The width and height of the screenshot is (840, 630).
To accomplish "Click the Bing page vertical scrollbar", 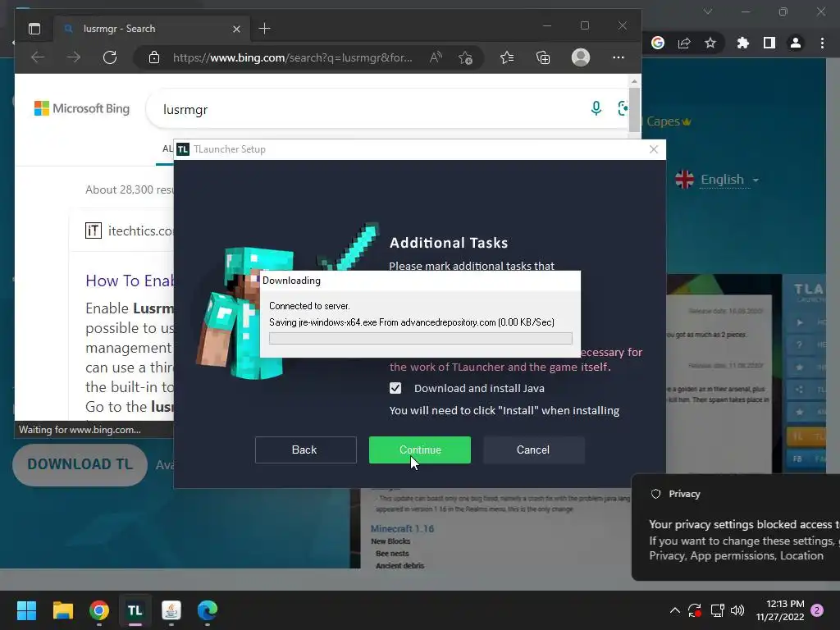I will point(634,110).
